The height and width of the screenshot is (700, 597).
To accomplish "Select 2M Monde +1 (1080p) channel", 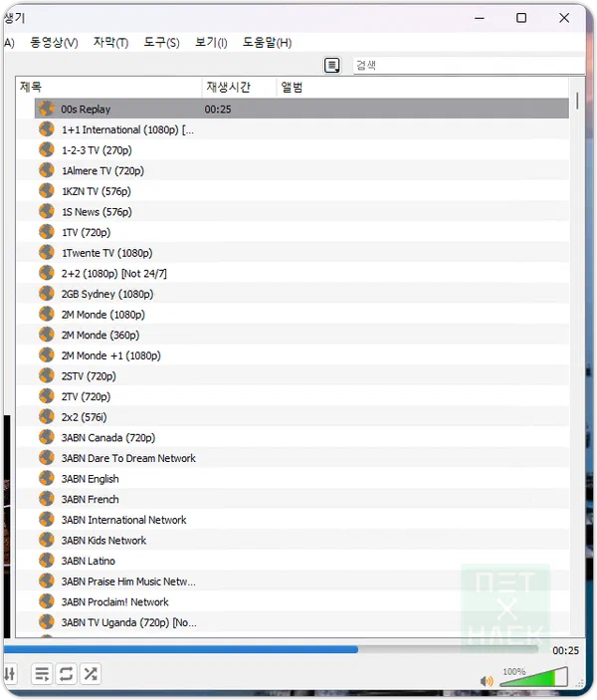I will coord(301,355).
